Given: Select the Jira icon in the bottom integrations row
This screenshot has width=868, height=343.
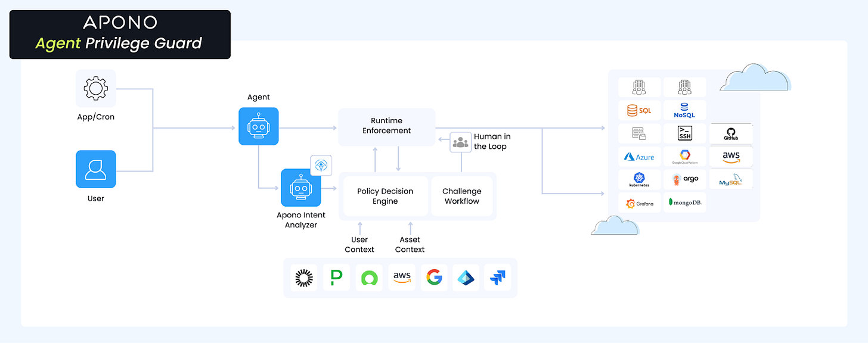Looking at the screenshot, I should (498, 277).
